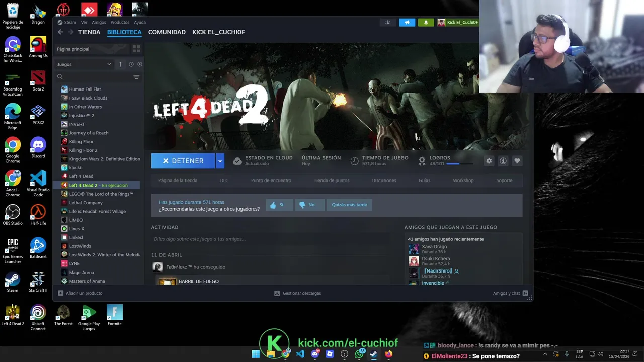Open game settings gear icon
Screen dimensions: 644x362
point(489,161)
